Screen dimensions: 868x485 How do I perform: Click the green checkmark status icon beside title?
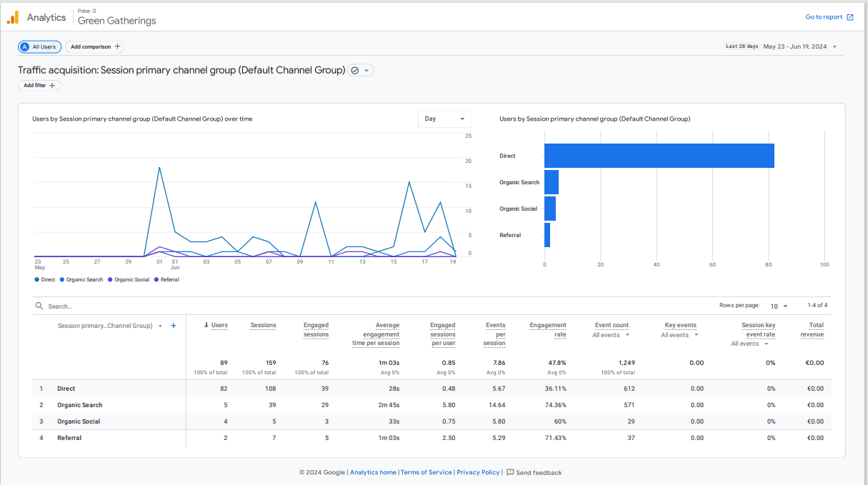coord(355,71)
